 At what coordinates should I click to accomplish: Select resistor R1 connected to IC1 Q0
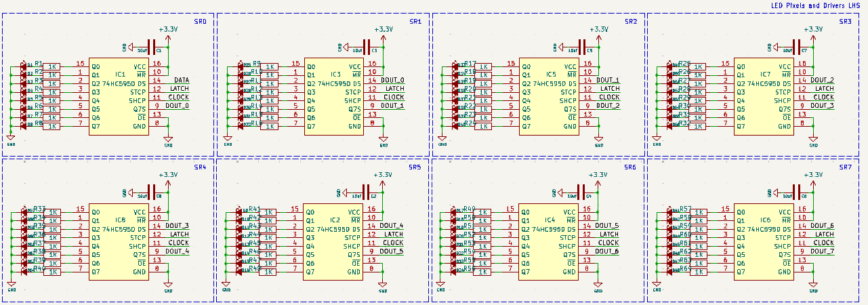51,66
